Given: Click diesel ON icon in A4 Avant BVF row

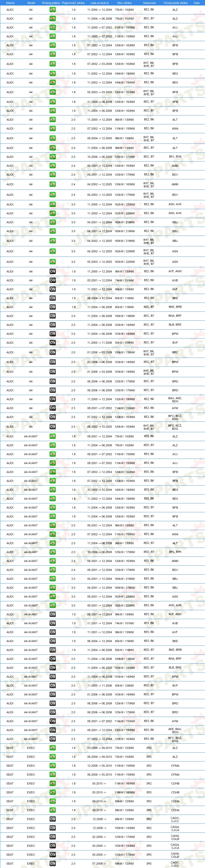Looking at the screenshot, I should tap(53, 686).
